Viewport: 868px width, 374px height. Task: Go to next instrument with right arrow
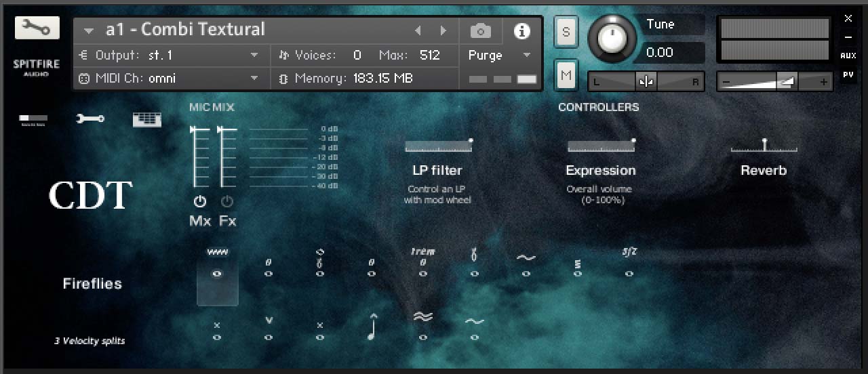click(443, 30)
